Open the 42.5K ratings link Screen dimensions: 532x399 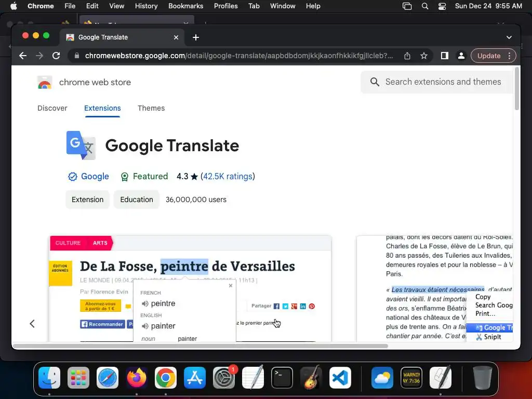point(228,177)
